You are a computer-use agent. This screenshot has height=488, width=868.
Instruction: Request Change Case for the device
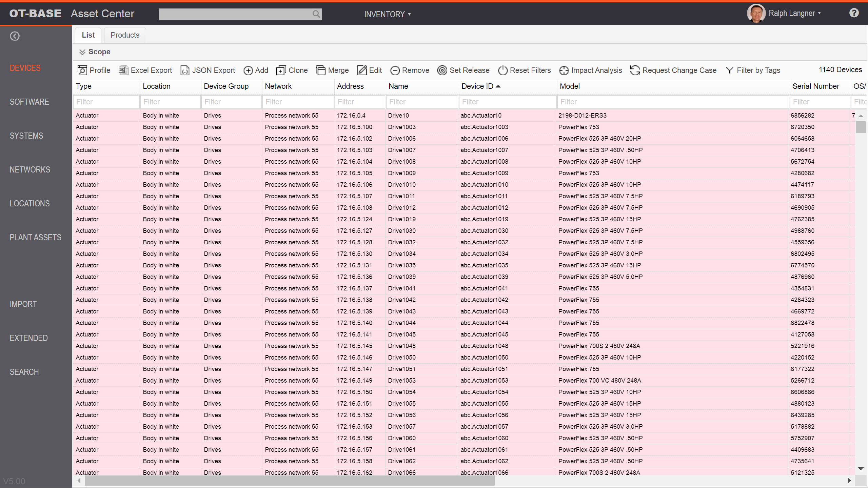pyautogui.click(x=673, y=70)
